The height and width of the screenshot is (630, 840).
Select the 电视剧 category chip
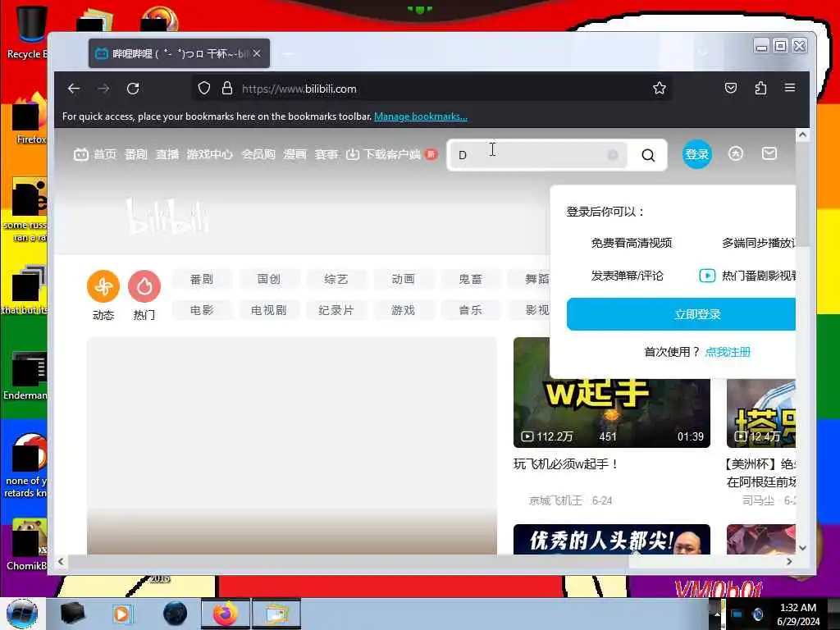(x=269, y=310)
